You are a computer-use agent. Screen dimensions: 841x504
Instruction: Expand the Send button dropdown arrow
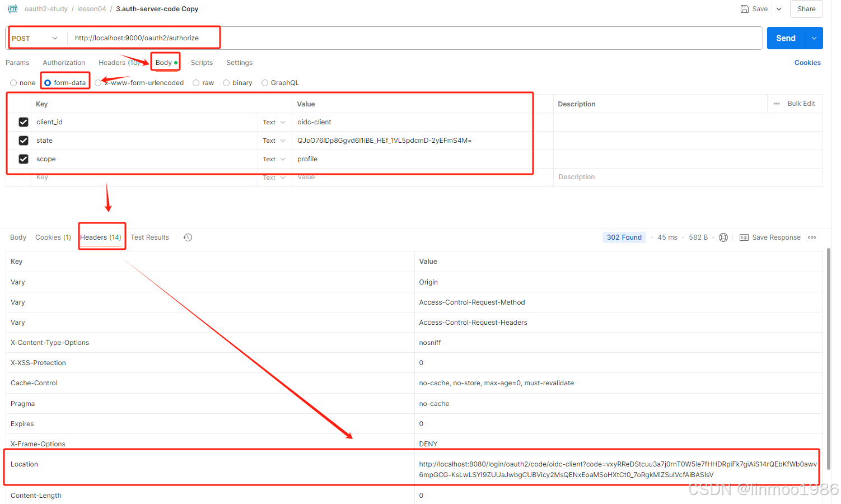point(814,38)
